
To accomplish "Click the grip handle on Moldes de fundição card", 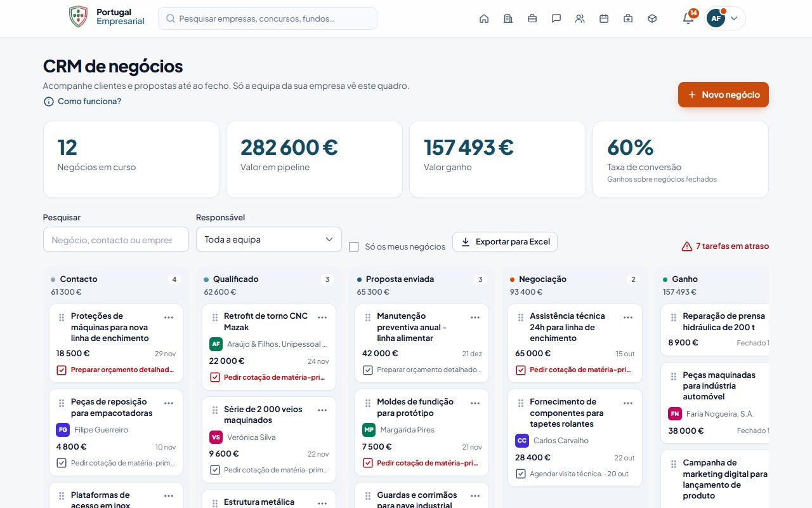I will tap(367, 403).
